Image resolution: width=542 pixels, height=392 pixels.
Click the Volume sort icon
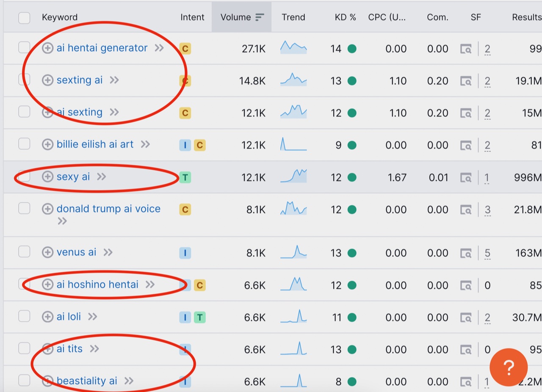coord(260,17)
